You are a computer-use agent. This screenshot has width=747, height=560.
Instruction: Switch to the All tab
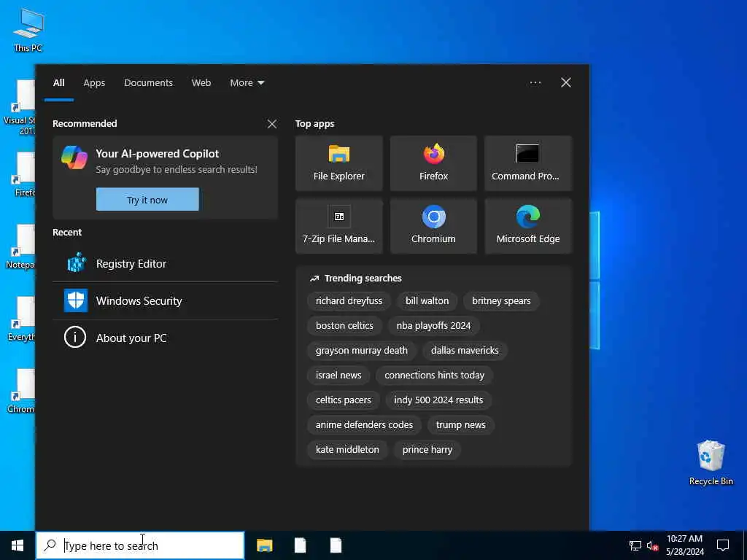[x=58, y=83]
